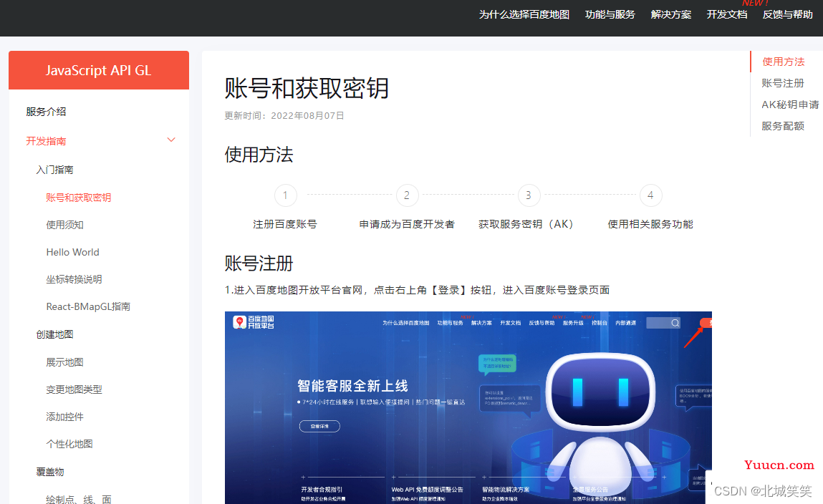This screenshot has height=504, width=823.
Task: Open 反馈与帮助 in top navigation
Action: [x=787, y=15]
